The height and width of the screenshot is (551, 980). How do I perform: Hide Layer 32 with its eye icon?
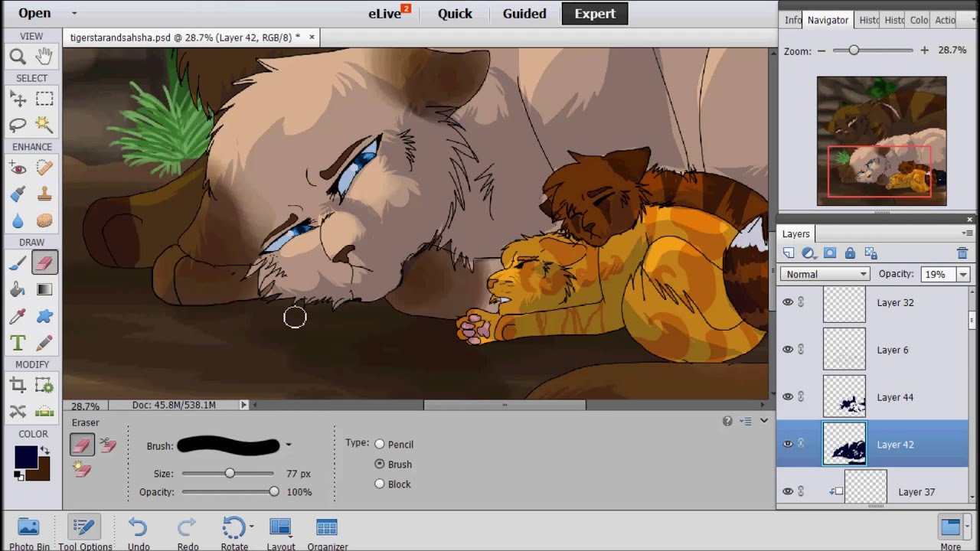(x=788, y=302)
